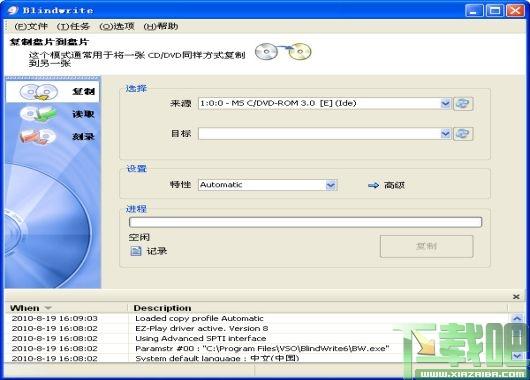The image size is (530, 380).
Task: Open the 特性 Automatic profile dropdown
Action: click(x=331, y=185)
